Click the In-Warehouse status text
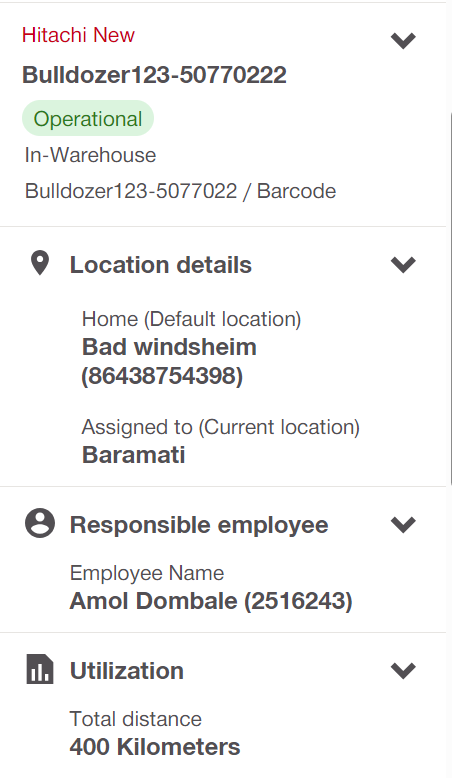The height and width of the screenshot is (778, 452). (90, 155)
